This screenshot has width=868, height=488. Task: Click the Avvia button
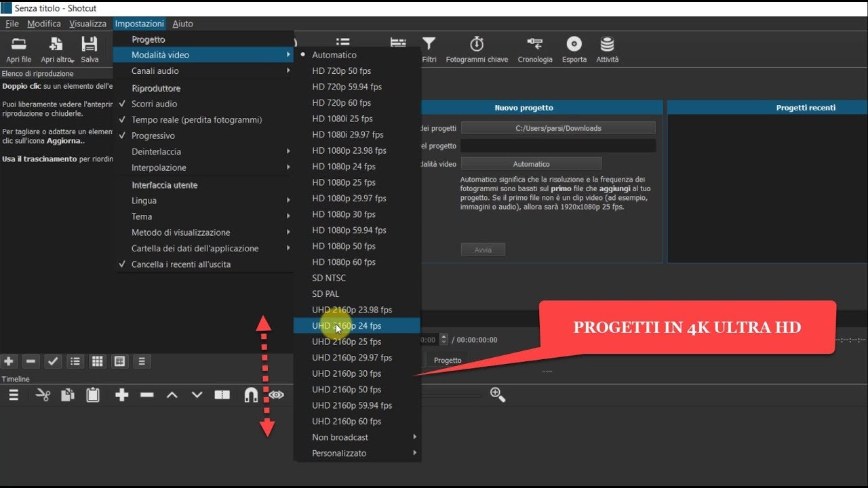tap(483, 250)
